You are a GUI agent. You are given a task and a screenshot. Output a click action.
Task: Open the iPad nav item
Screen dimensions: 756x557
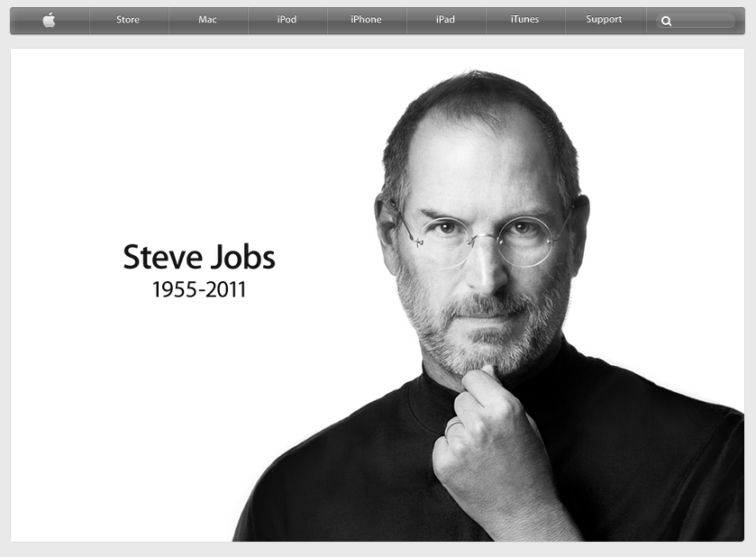[445, 20]
